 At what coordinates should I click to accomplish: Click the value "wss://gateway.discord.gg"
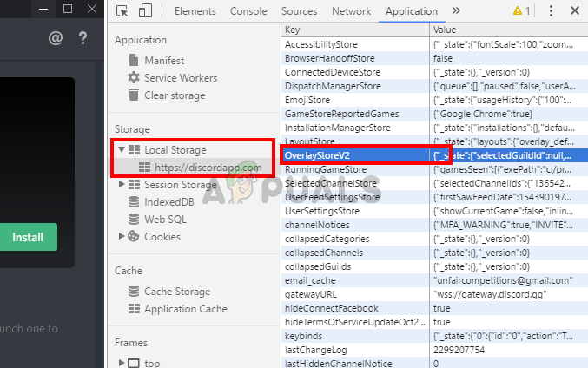click(x=490, y=294)
